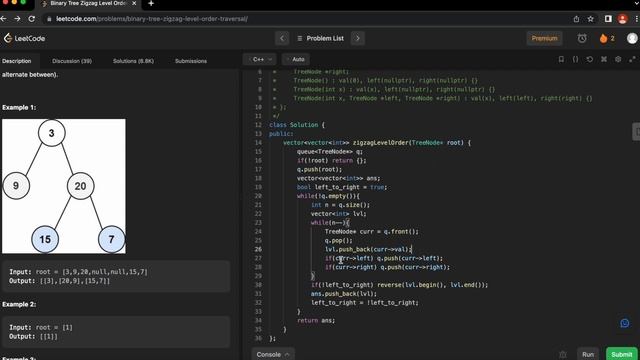Click 'int n = q.size();' line
Screen dimensions: 640x360
[x=340, y=205]
